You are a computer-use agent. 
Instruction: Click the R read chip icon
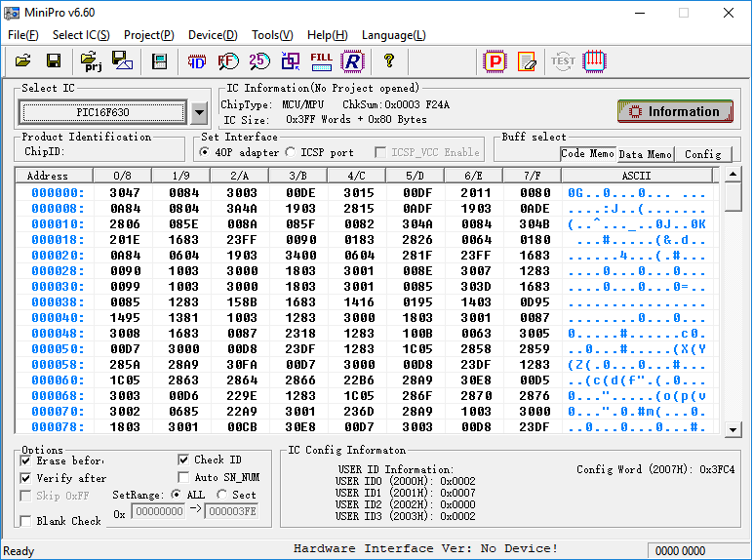[351, 61]
